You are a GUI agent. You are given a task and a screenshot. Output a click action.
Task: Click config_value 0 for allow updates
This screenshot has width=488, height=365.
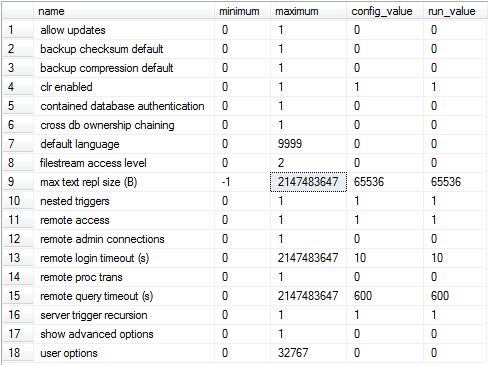pos(385,30)
